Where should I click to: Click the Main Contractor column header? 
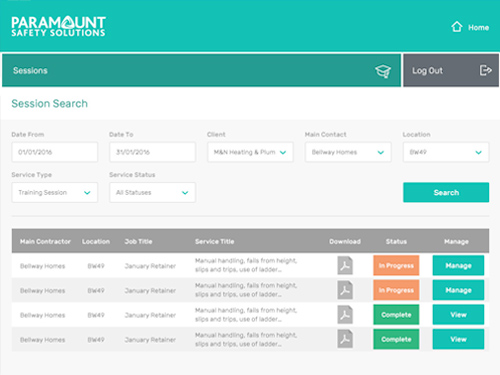pos(45,241)
